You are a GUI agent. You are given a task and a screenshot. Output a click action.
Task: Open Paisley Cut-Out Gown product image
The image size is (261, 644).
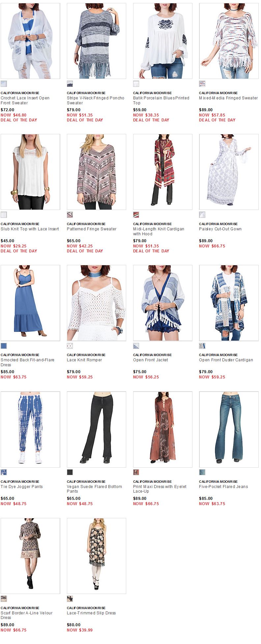tap(229, 172)
